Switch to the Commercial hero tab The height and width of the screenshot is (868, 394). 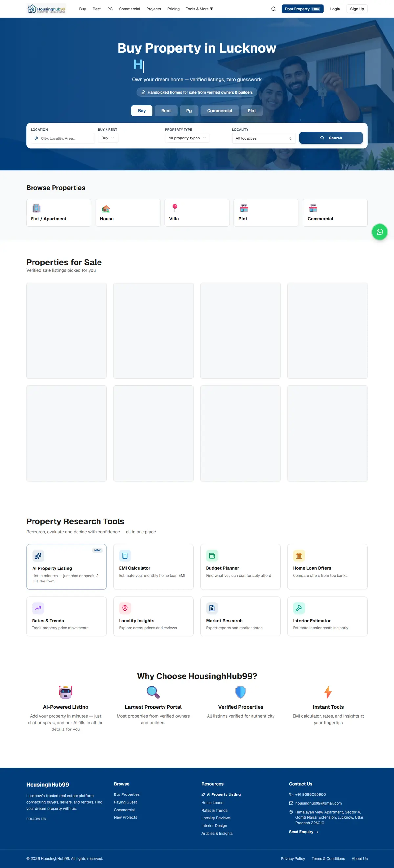point(220,111)
